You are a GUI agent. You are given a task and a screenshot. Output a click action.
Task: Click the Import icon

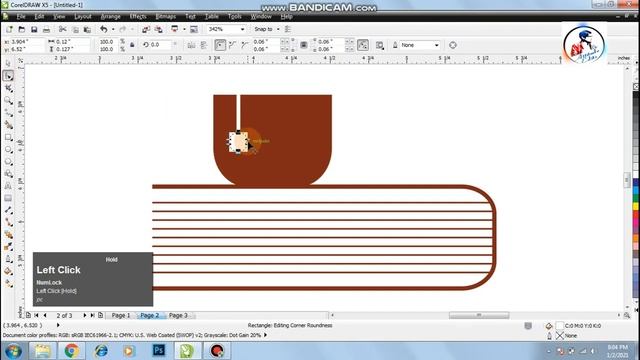pyautogui.click(x=146, y=29)
